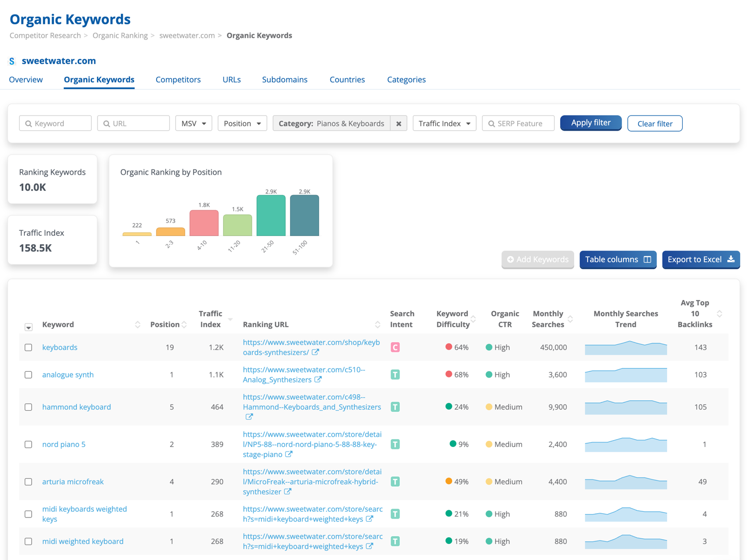Viewport: 747px width, 560px height.
Task: Open the analogue synth keyword link
Action: (x=68, y=374)
